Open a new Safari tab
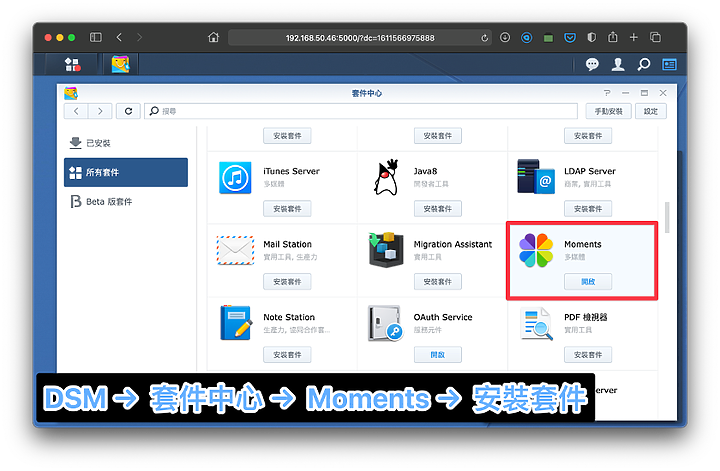The image size is (720, 471). pyautogui.click(x=634, y=38)
